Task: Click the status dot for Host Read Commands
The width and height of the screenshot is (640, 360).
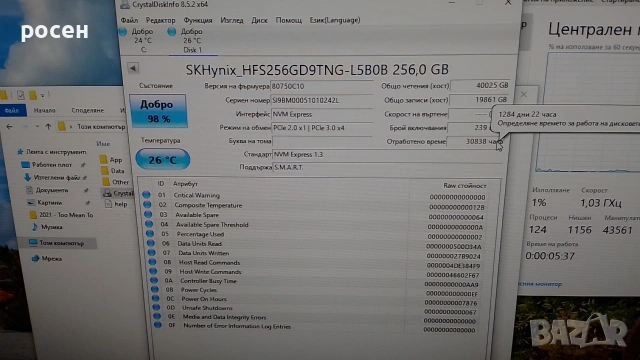Action: (x=152, y=262)
